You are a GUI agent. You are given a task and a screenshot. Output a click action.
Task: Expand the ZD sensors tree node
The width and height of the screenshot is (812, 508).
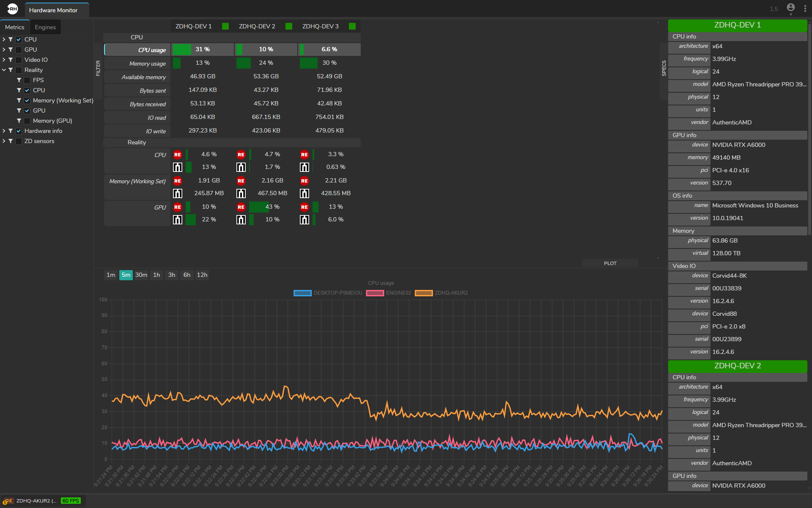click(x=4, y=141)
